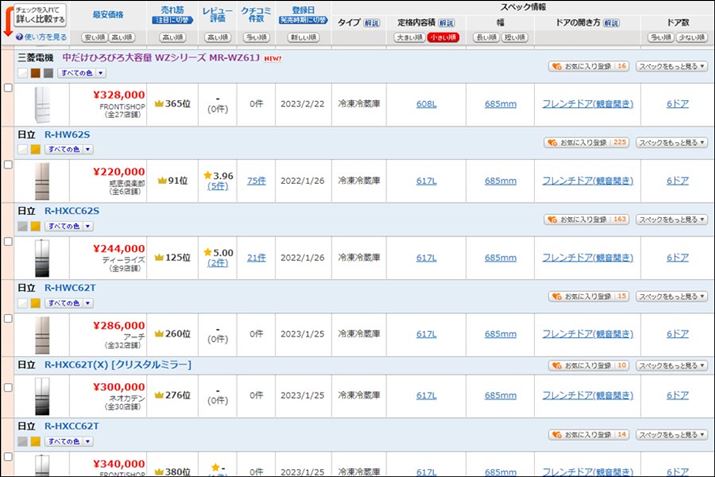The width and height of the screenshot is (715, 477).
Task: Sort lowest price by 安い順
Action: click(x=95, y=37)
